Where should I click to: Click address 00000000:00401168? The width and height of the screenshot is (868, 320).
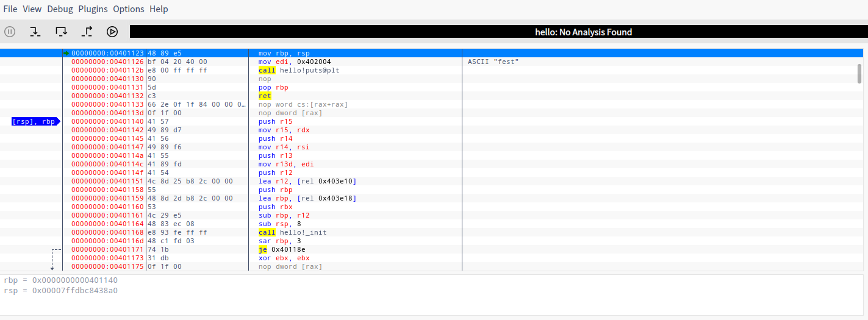(107, 232)
